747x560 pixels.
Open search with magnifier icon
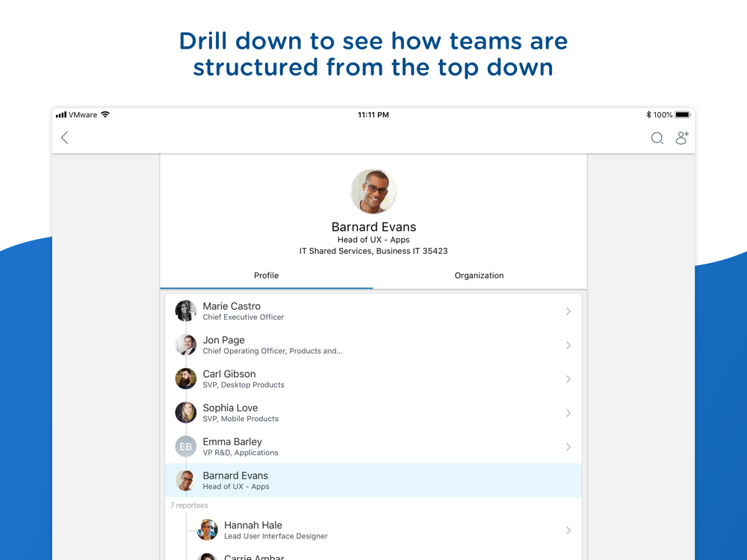coord(657,138)
